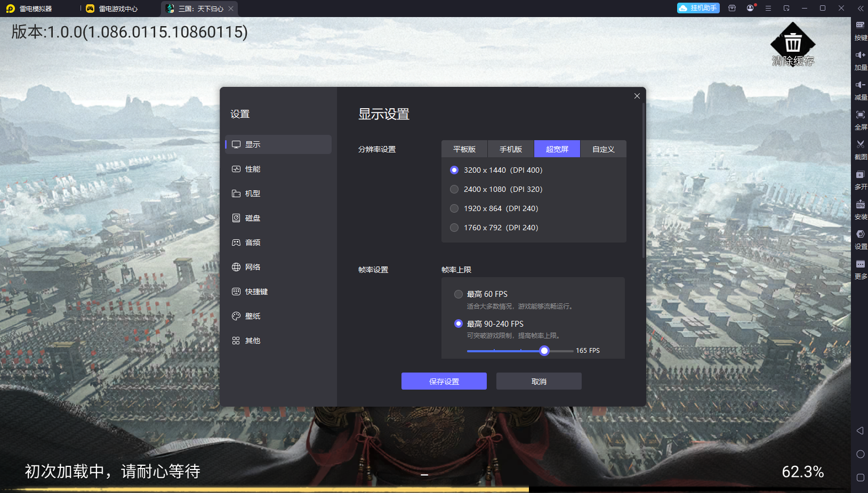Close the settings dialog with the X
This screenshot has height=493, width=868.
tap(637, 96)
